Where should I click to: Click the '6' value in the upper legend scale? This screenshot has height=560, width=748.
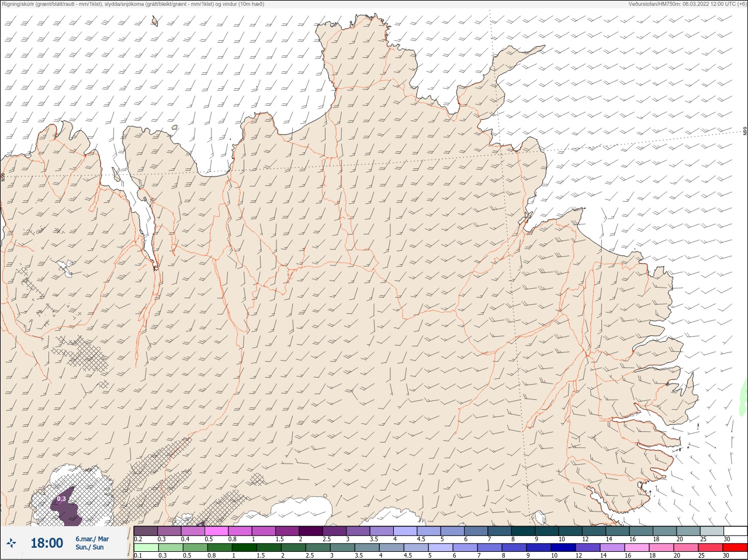(465, 539)
